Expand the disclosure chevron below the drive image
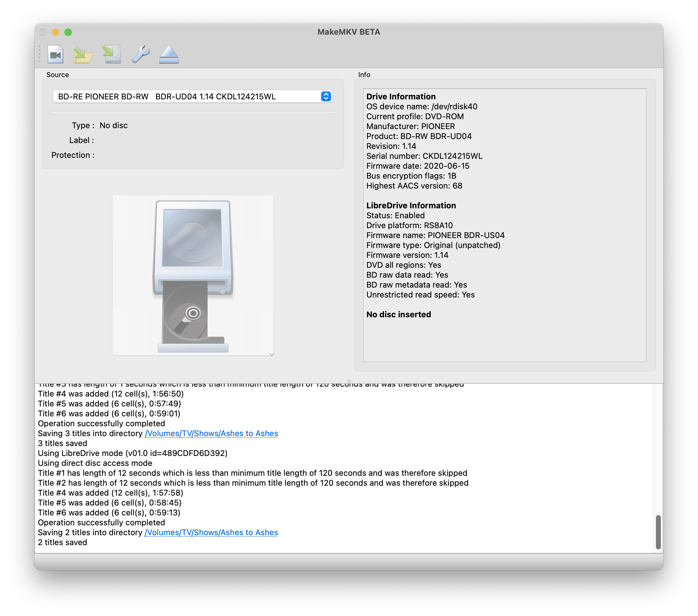 click(x=271, y=355)
